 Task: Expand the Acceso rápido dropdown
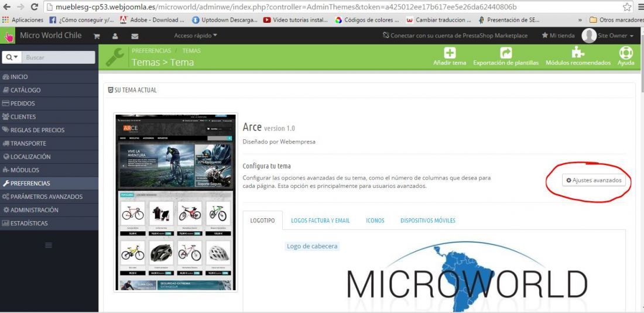click(x=196, y=36)
